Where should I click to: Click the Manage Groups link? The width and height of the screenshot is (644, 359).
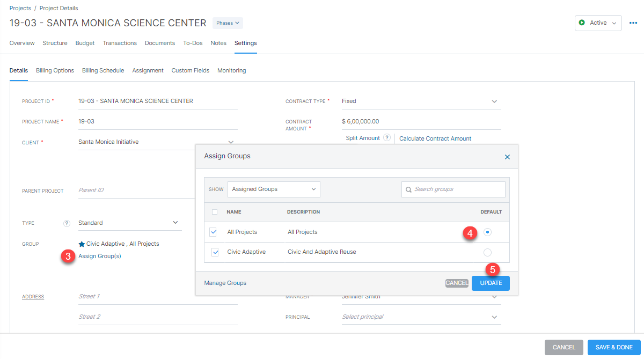(225, 282)
